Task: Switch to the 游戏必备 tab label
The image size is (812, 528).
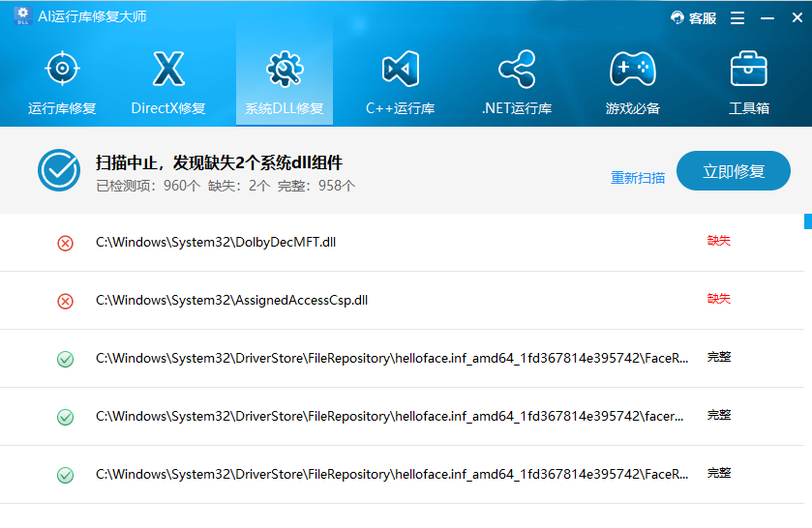Action: click(x=633, y=108)
